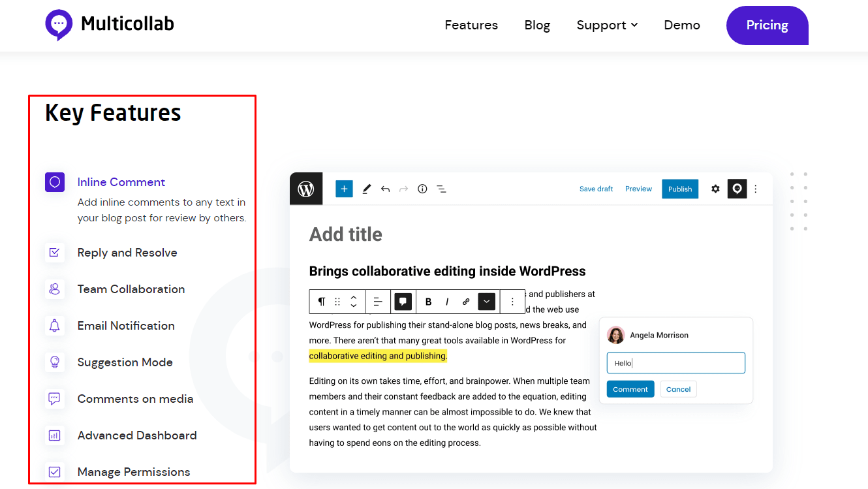The width and height of the screenshot is (868, 489).
Task: Click the undo arrow
Action: point(385,189)
